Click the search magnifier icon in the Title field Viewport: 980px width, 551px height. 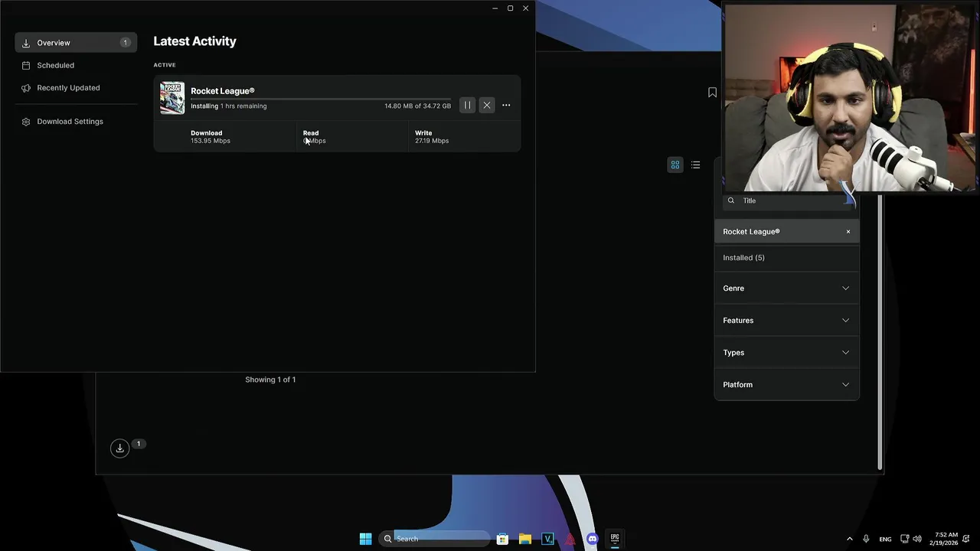click(x=731, y=201)
